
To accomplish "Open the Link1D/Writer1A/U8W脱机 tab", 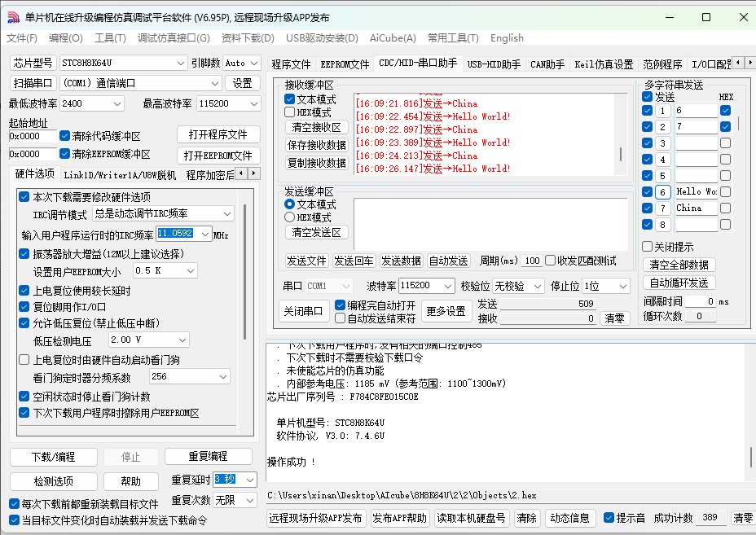I will [120, 174].
